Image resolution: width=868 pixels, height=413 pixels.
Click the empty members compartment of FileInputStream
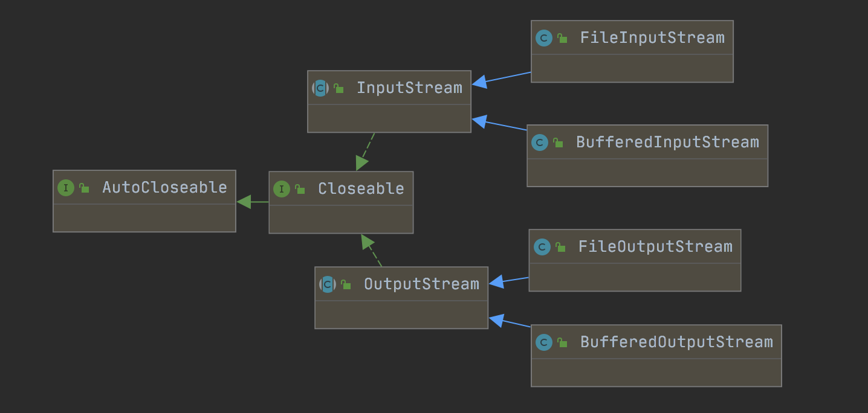pyautogui.click(x=632, y=68)
